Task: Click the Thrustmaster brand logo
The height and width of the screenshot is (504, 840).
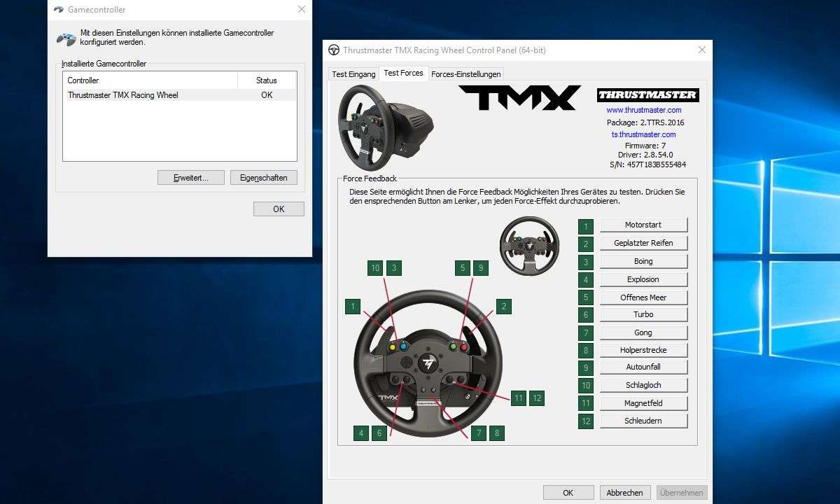Action: [x=647, y=94]
